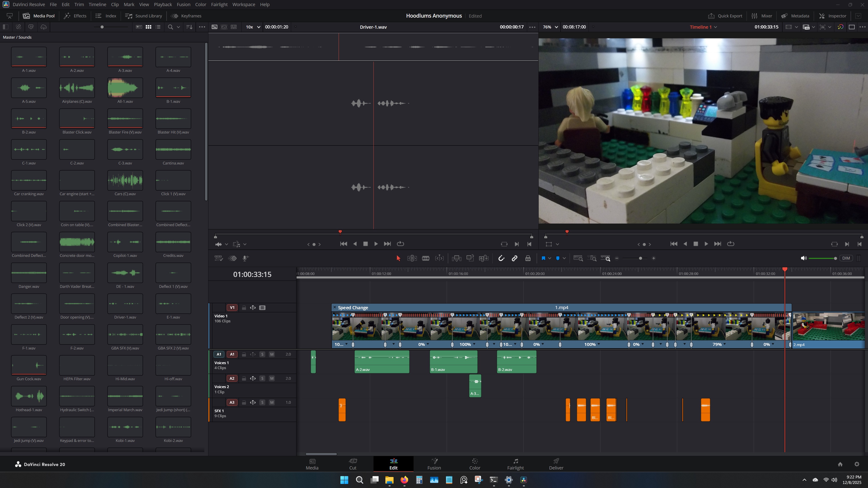
Task: Toggle the timeline Snapping magnet icon
Action: 501,258
